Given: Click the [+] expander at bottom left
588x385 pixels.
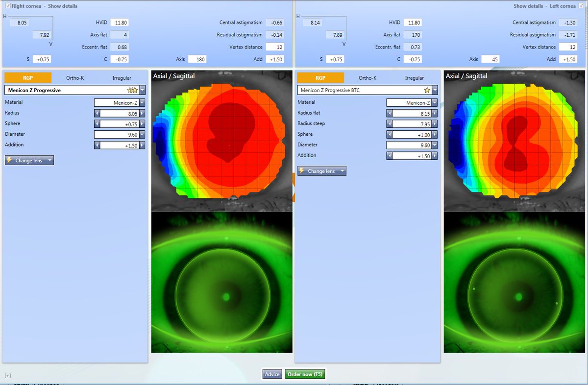Looking at the screenshot, I should click(x=7, y=376).
